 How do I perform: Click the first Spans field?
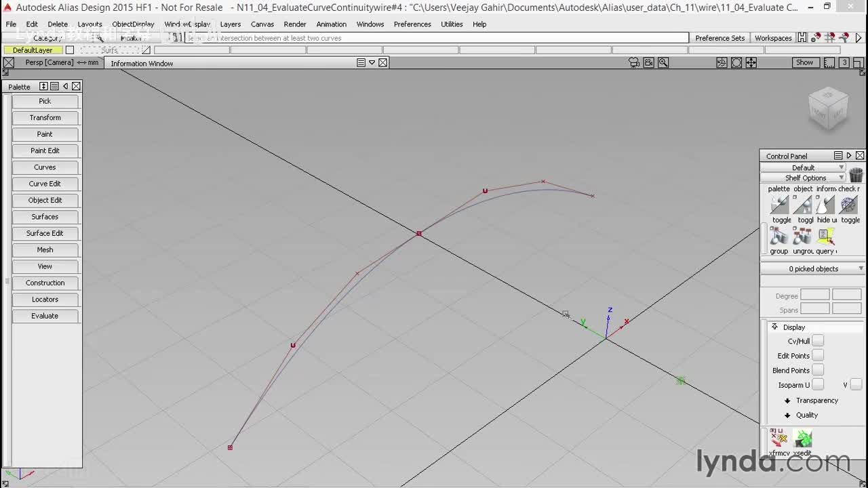pyautogui.click(x=814, y=308)
